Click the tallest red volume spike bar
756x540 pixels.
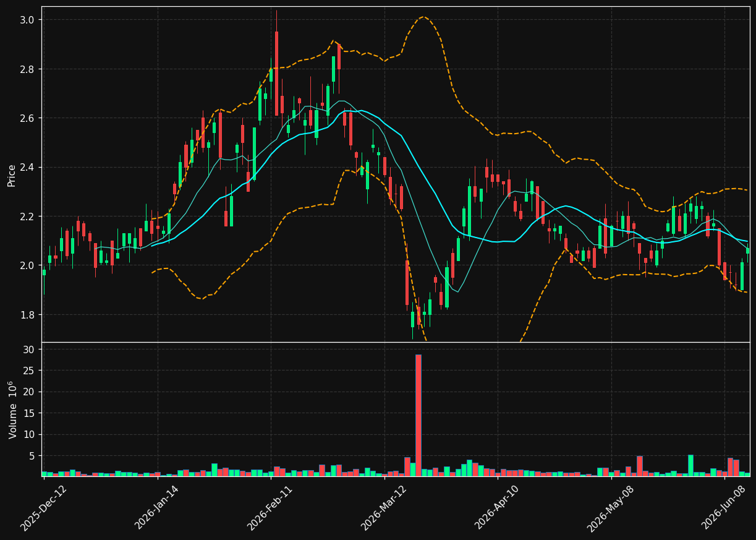click(418, 415)
